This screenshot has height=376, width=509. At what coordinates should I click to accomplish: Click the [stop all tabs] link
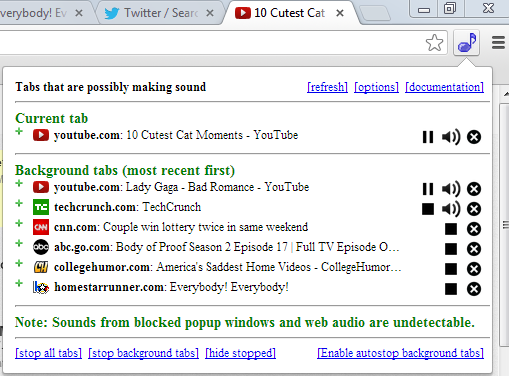[48, 353]
